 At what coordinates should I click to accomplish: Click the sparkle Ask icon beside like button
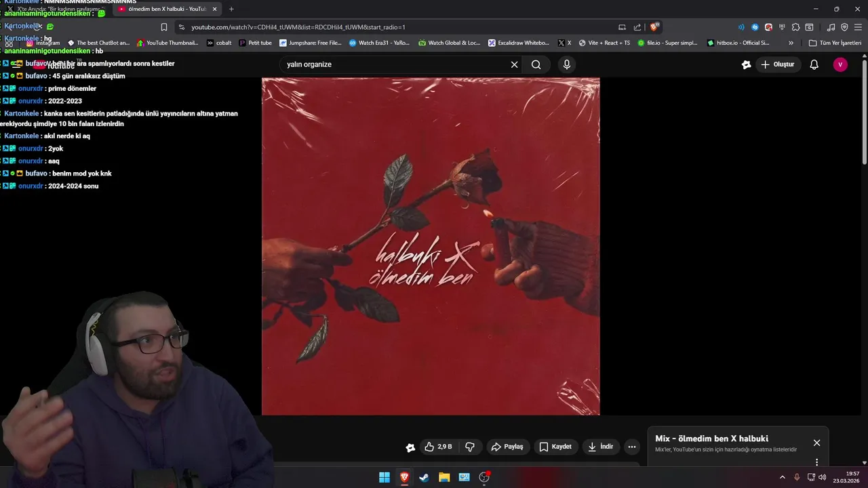[x=410, y=447]
